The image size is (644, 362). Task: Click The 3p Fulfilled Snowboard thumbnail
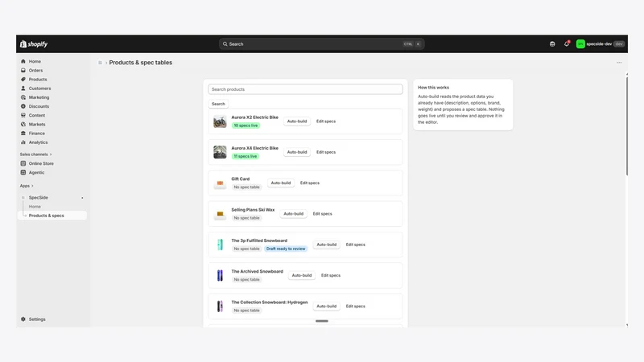click(220, 245)
